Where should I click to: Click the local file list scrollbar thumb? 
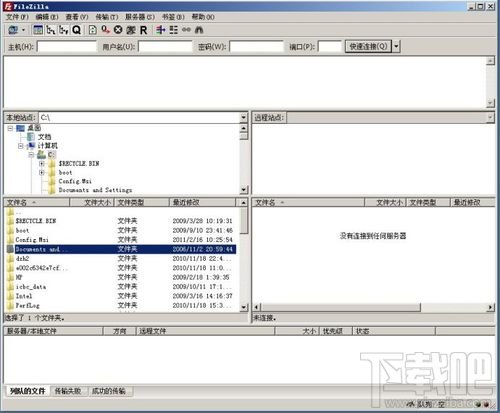pos(244,220)
